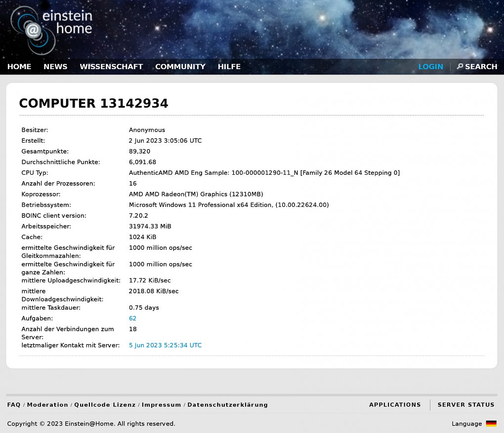Open the FAQ footer link
Screen dimensions: 504x433
14,405
